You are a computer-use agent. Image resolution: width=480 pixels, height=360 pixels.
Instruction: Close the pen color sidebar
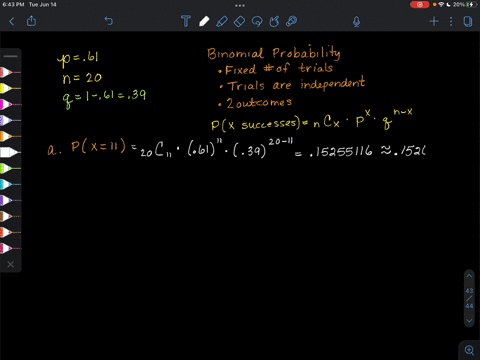point(11,264)
